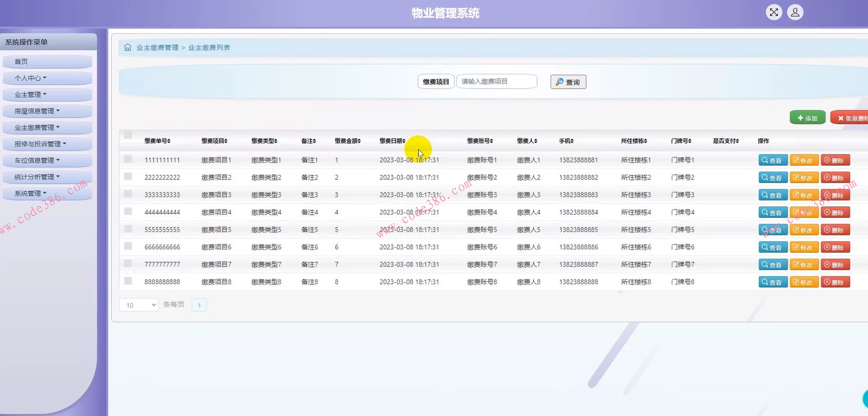This screenshot has width=868, height=416.
Task: Click the home icon in breadcrumb
Action: (128, 47)
